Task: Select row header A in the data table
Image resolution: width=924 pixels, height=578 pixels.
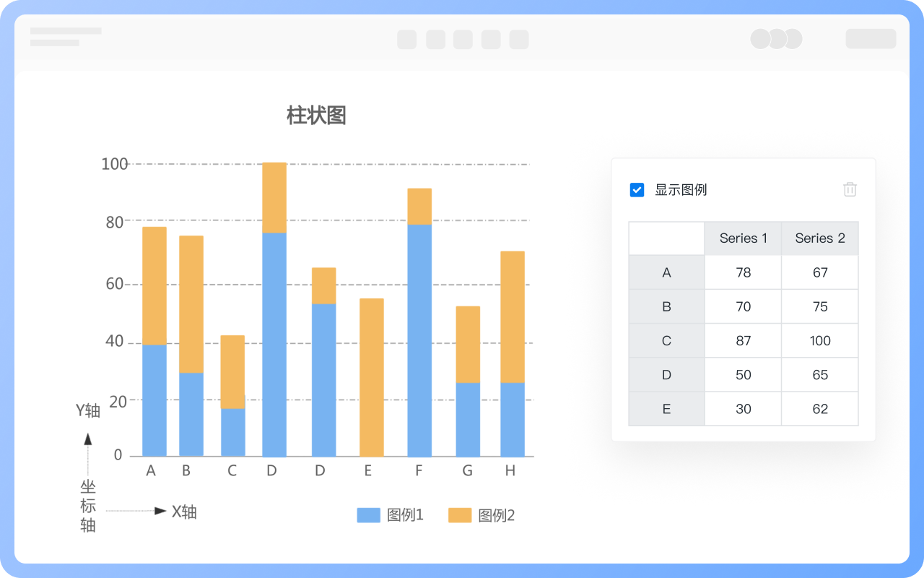Action: tap(666, 272)
